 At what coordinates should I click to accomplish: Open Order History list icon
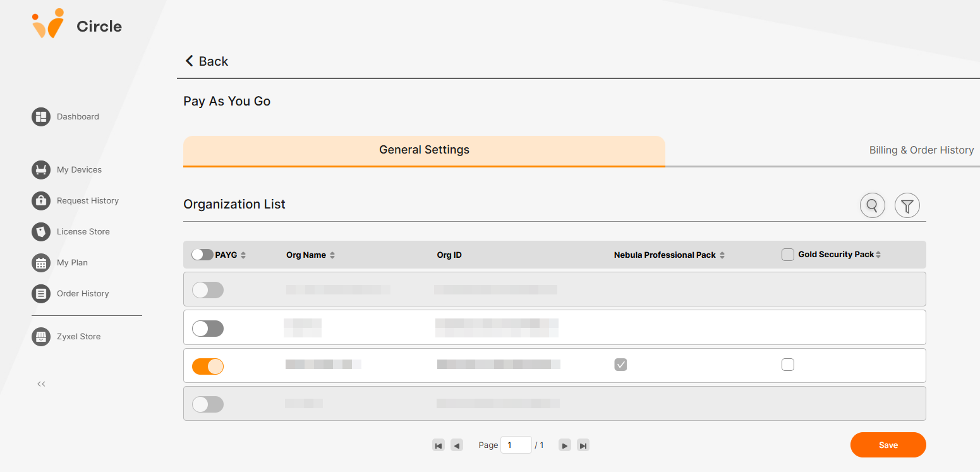[x=41, y=294]
